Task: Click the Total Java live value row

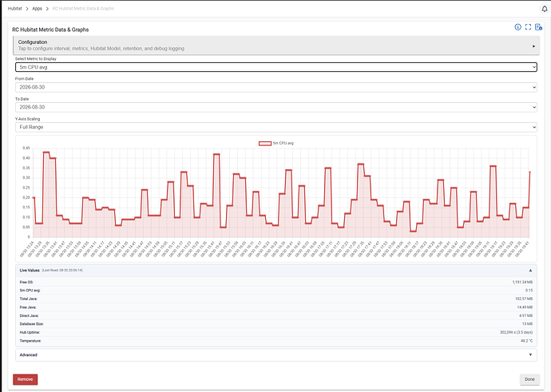Action: [x=276, y=299]
